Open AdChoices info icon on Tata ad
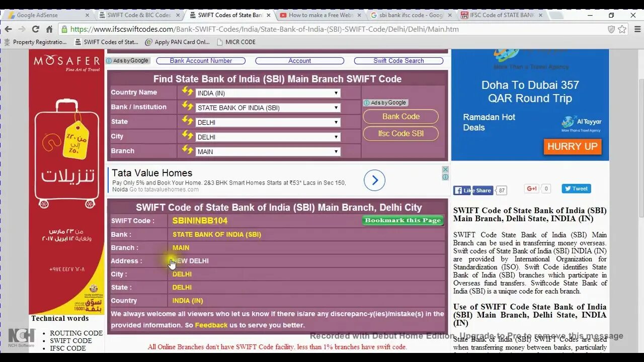This screenshot has width=644, height=362. 445,176
